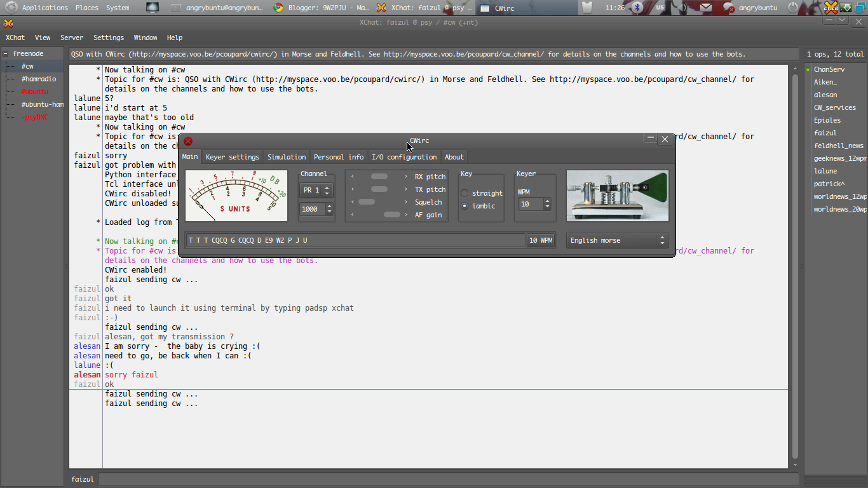Click the XChat icon in the taskbar entry
Viewport: 868px width, 488px height.
tap(381, 8)
